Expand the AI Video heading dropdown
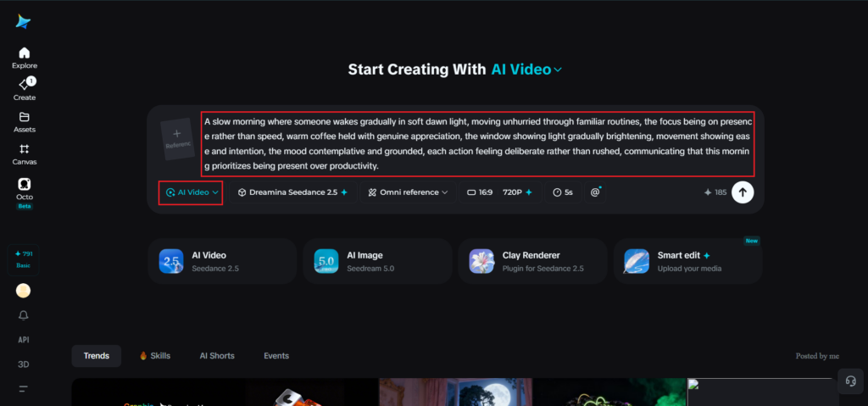The image size is (868, 406). pos(526,70)
